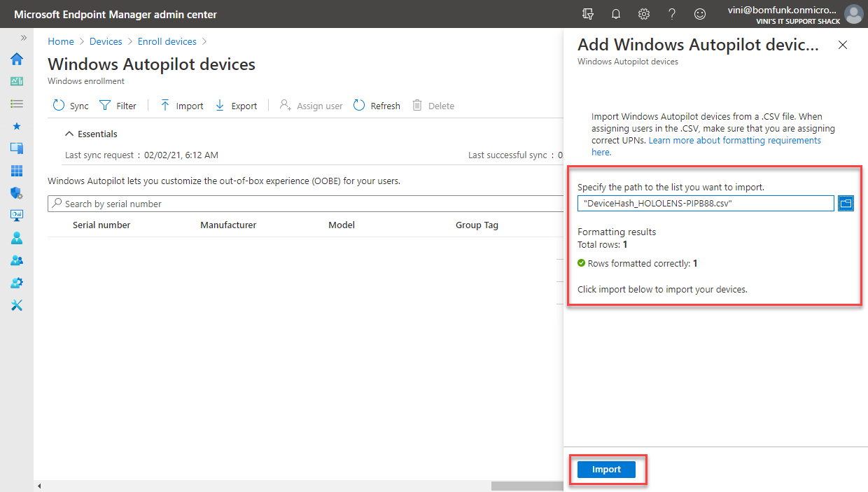The image size is (868, 492).
Task: Click the browse folder icon button
Action: click(846, 203)
